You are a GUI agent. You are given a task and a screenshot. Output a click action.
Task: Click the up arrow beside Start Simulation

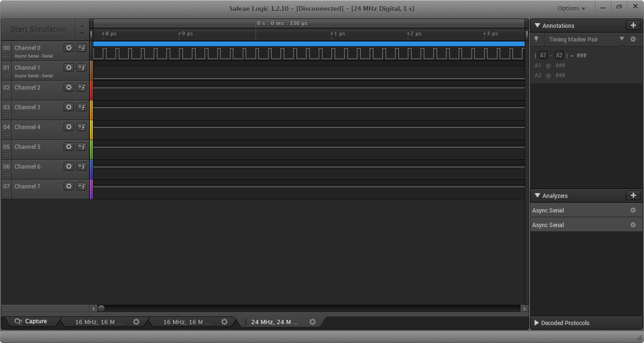tap(82, 26)
